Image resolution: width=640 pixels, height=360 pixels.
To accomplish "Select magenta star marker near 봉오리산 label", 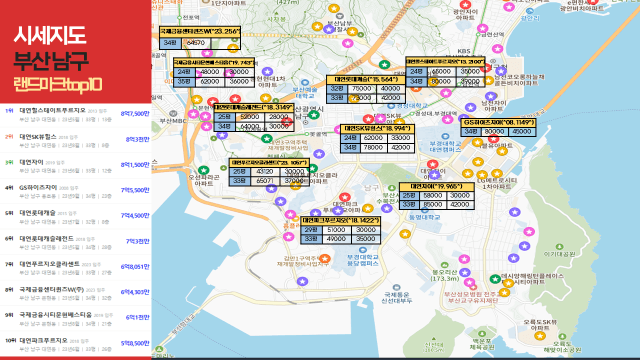I will [x=464, y=259].
